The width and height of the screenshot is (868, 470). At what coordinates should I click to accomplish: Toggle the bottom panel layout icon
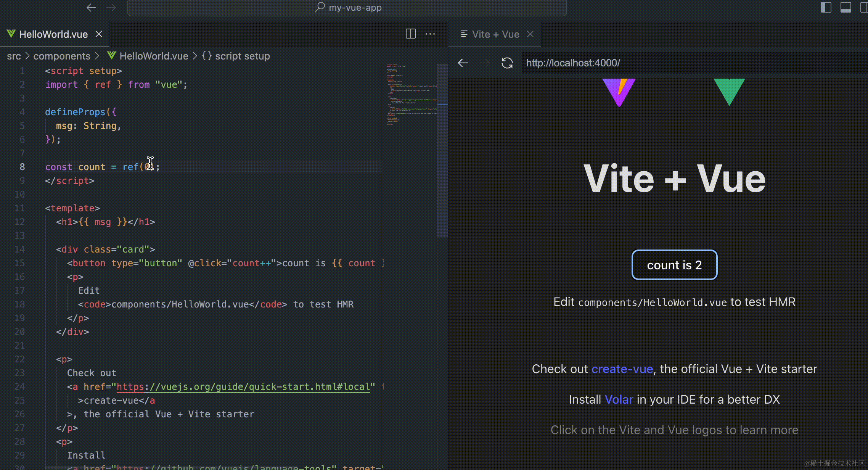[x=845, y=7]
